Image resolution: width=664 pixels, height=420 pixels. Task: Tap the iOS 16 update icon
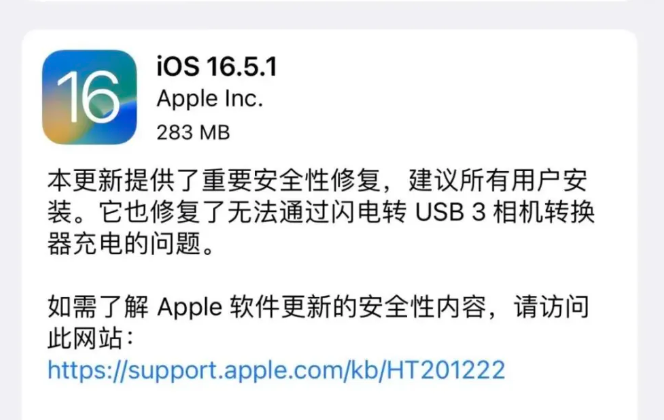pyautogui.click(x=89, y=97)
